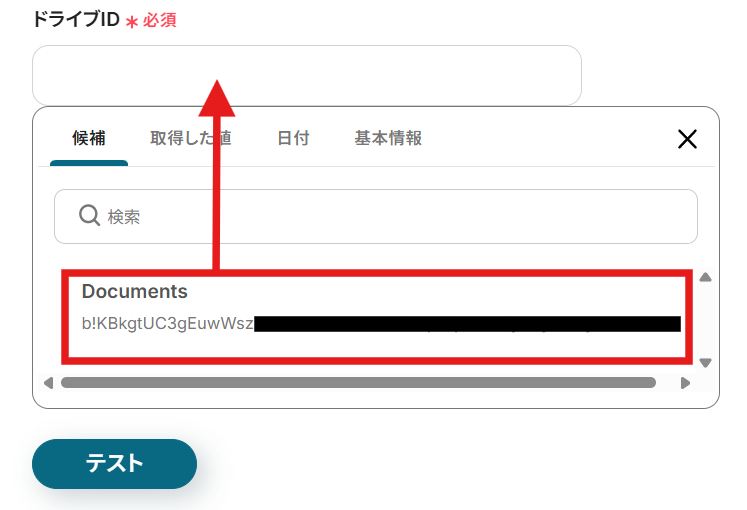This screenshot has height=510, width=747.
Task: Open the 取得した値 tab
Action: 191,138
